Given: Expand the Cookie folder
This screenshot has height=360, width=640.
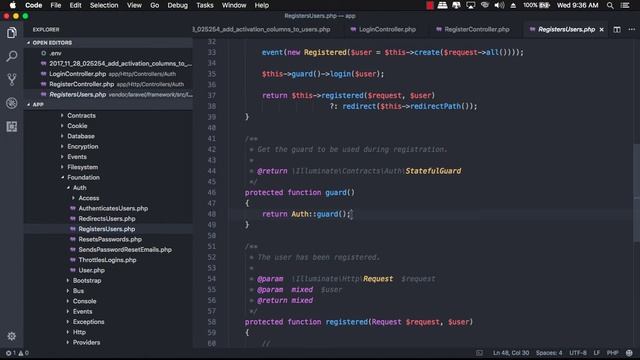Looking at the screenshot, I should point(62,126).
